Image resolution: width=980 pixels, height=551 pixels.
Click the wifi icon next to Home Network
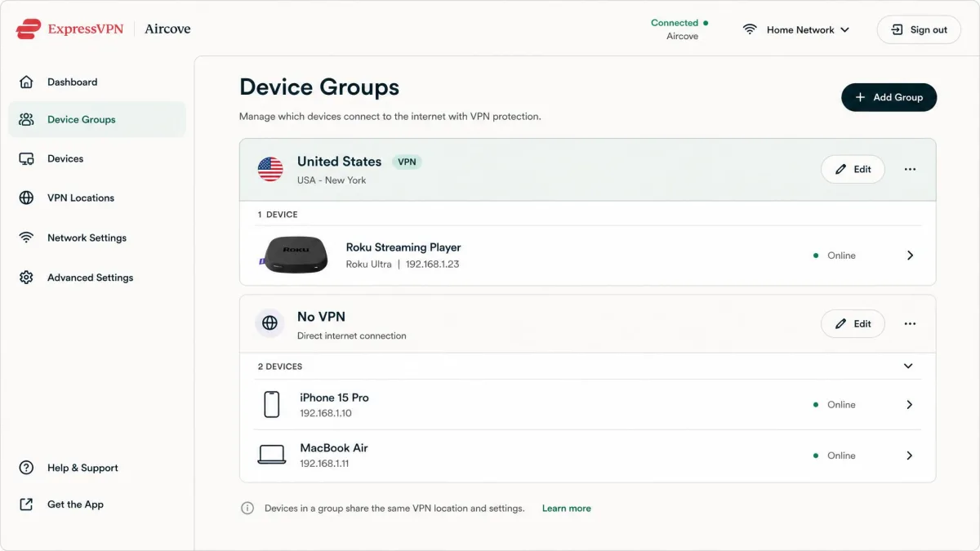[750, 29]
